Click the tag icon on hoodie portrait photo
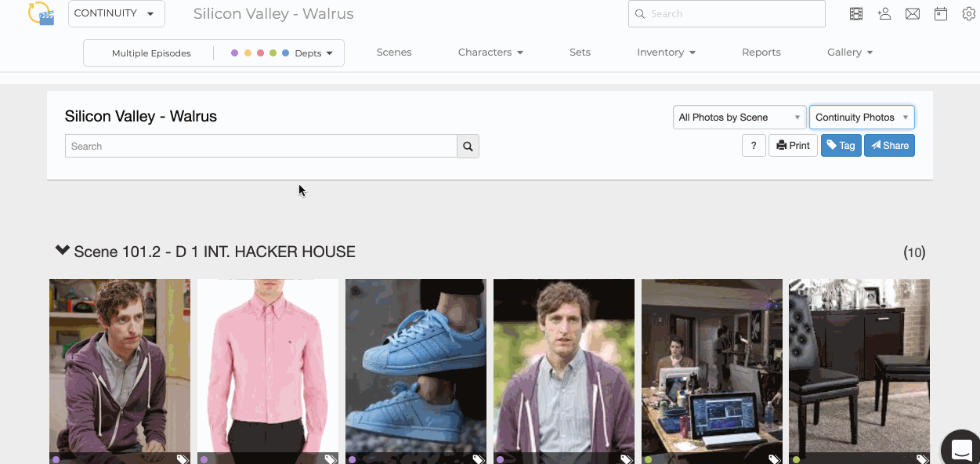This screenshot has width=980, height=464. [x=626, y=459]
